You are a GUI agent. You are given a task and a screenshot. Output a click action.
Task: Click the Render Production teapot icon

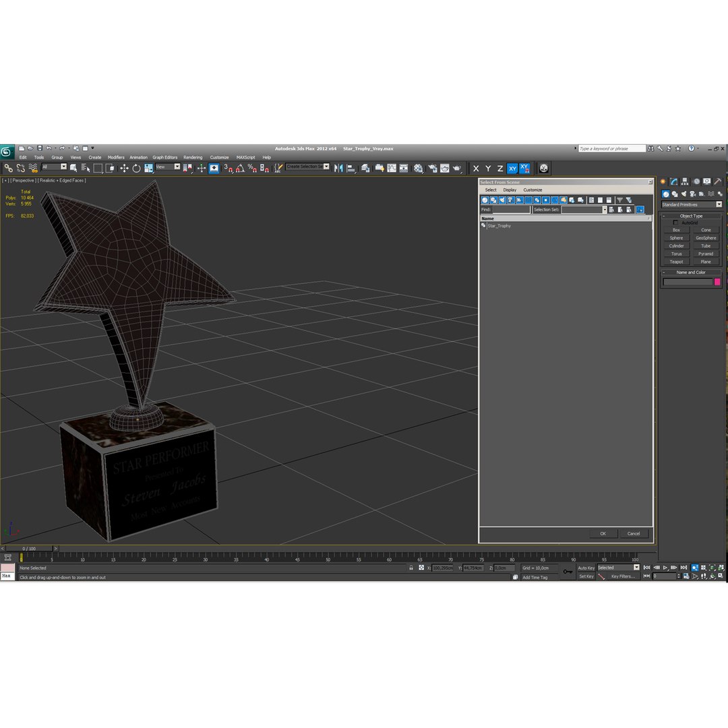click(457, 168)
